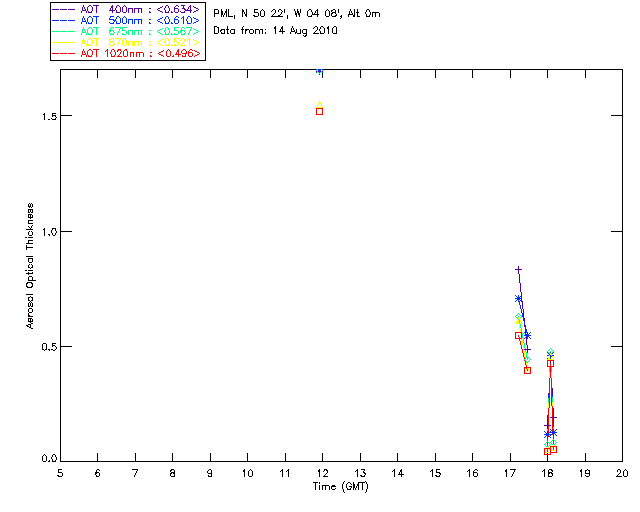
Task: Click the lowest red square marker left of 18 GMT
Action: [547, 451]
